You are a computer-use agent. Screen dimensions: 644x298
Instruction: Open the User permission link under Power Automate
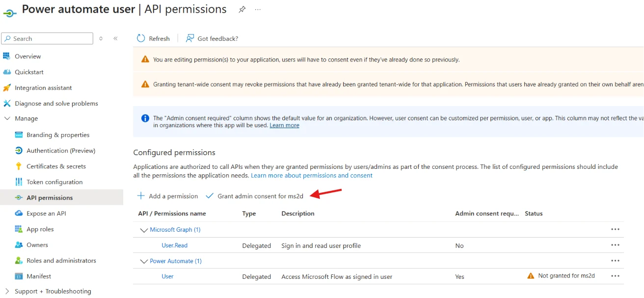[x=167, y=276]
